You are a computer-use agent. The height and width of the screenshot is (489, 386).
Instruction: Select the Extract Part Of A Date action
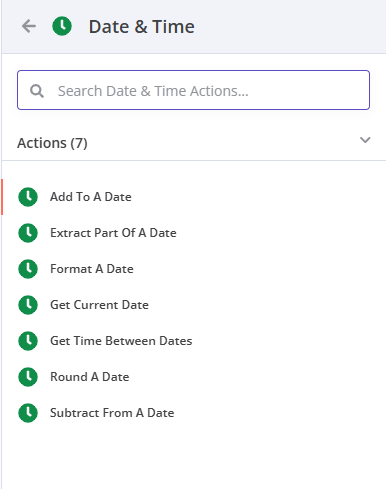point(194,233)
